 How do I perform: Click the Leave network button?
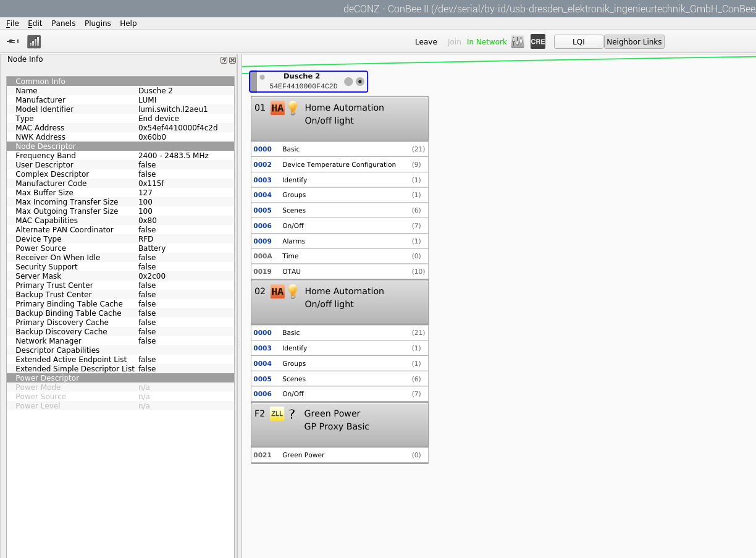click(426, 41)
